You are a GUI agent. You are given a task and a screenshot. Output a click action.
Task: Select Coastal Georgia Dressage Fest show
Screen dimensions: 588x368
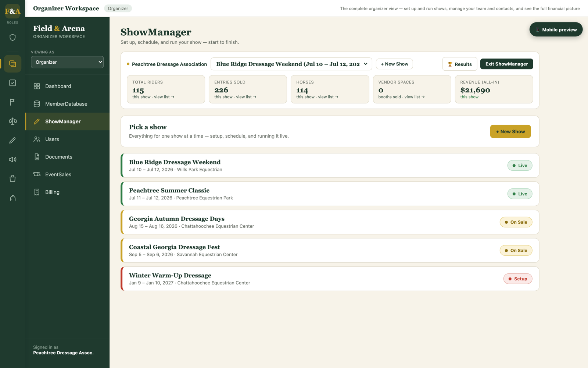click(x=330, y=251)
